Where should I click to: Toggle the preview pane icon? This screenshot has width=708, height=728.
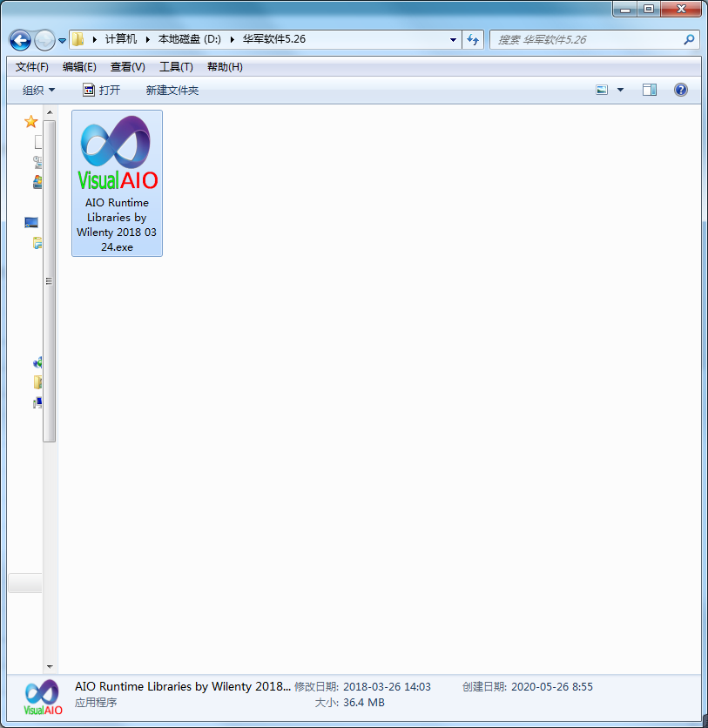649,90
